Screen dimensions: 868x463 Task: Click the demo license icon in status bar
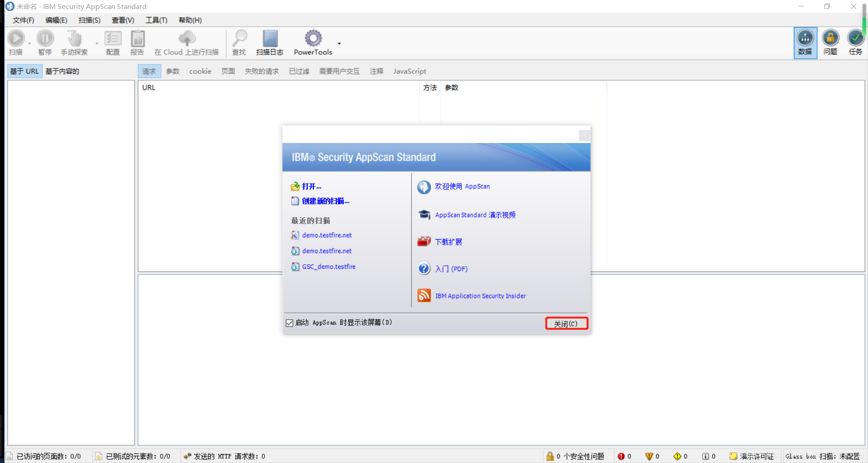point(733,456)
